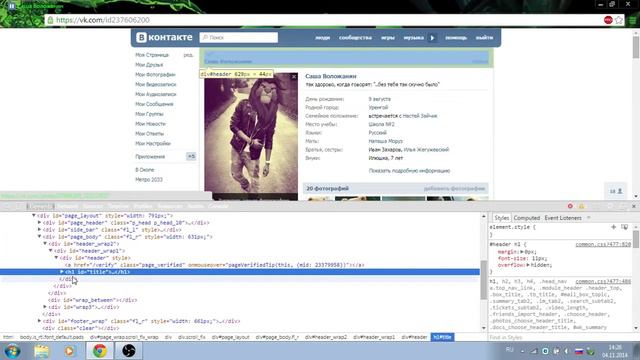This screenshot has height=360, width=640.
Task: Expand the div#page_header node
Action: click(40, 223)
